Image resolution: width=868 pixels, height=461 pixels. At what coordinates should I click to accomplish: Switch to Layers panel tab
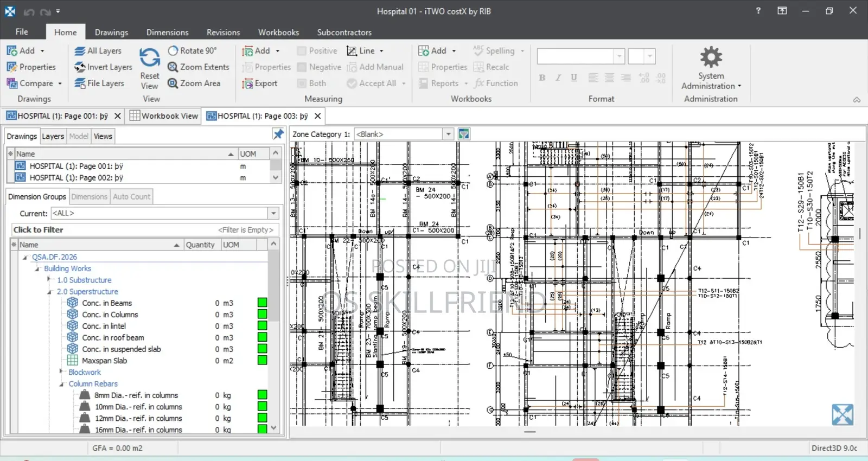click(53, 136)
